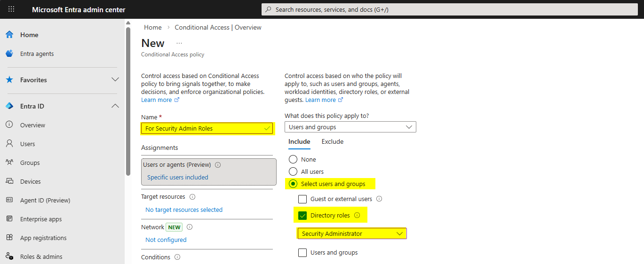Click info icon next to Network
The height and width of the screenshot is (264, 644).
pyautogui.click(x=190, y=227)
